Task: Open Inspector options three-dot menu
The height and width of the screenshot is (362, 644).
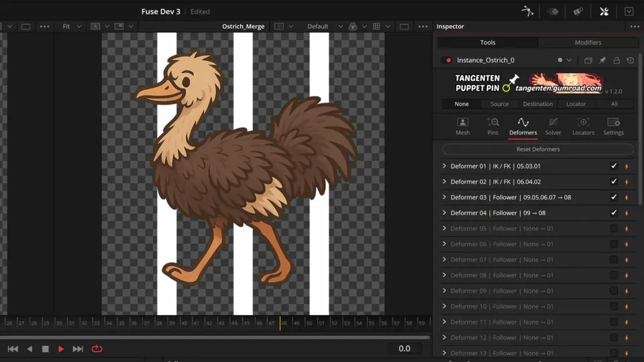Action: 635,26
